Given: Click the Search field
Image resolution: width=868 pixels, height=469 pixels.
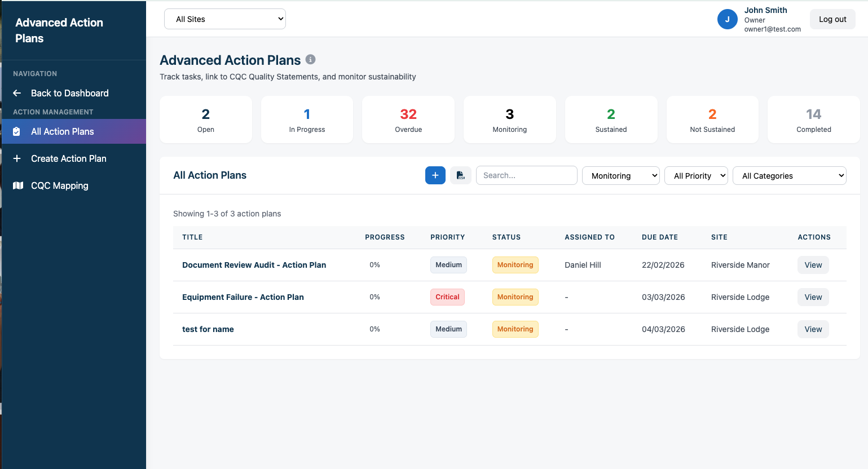Looking at the screenshot, I should (x=526, y=175).
